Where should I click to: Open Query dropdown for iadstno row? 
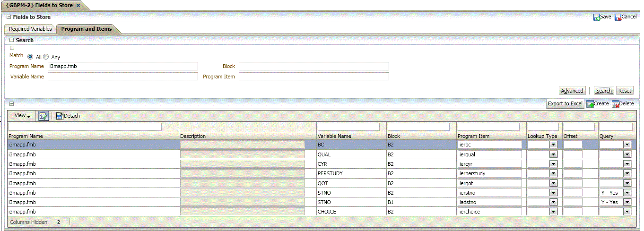pyautogui.click(x=627, y=202)
